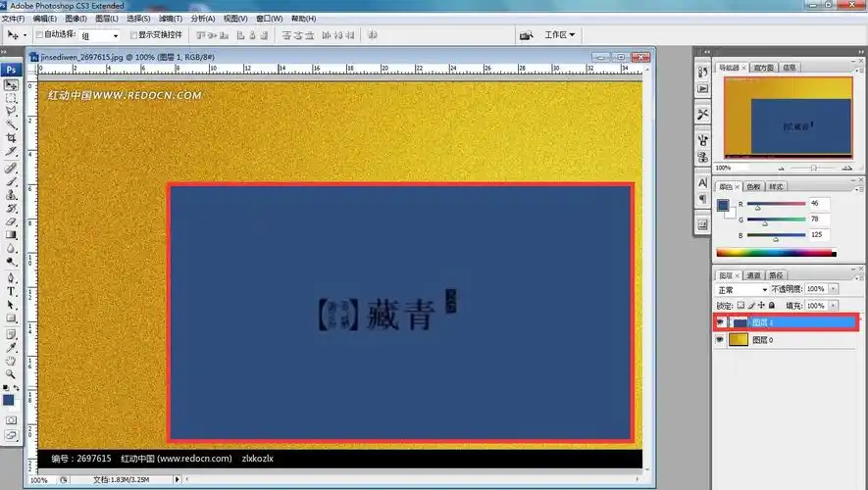
Task: Open the 图像(I) menu
Action: pyautogui.click(x=76, y=19)
